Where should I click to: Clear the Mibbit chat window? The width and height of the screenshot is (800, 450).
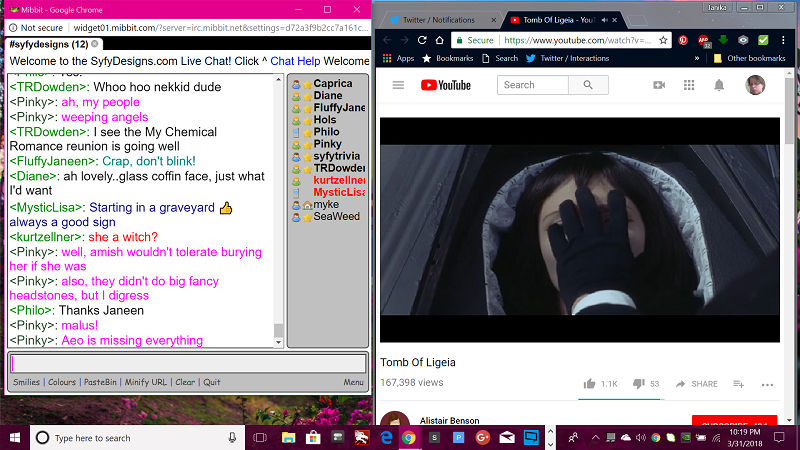point(185,382)
